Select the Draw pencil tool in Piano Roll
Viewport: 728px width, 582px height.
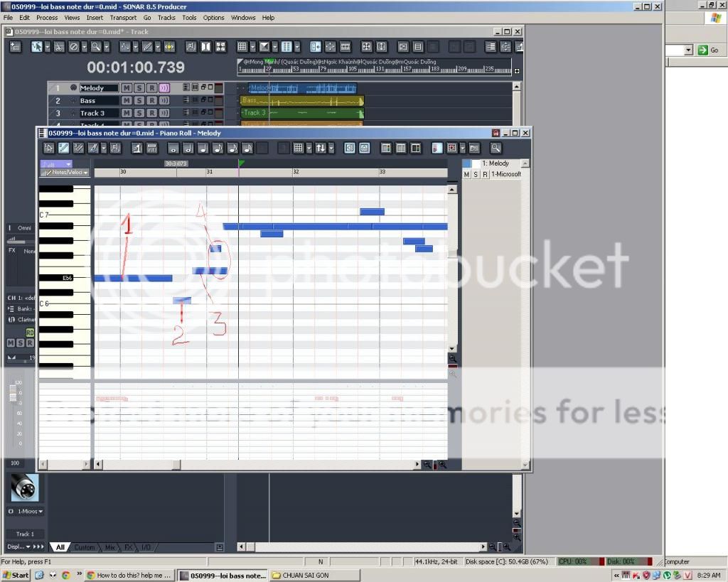(64, 148)
